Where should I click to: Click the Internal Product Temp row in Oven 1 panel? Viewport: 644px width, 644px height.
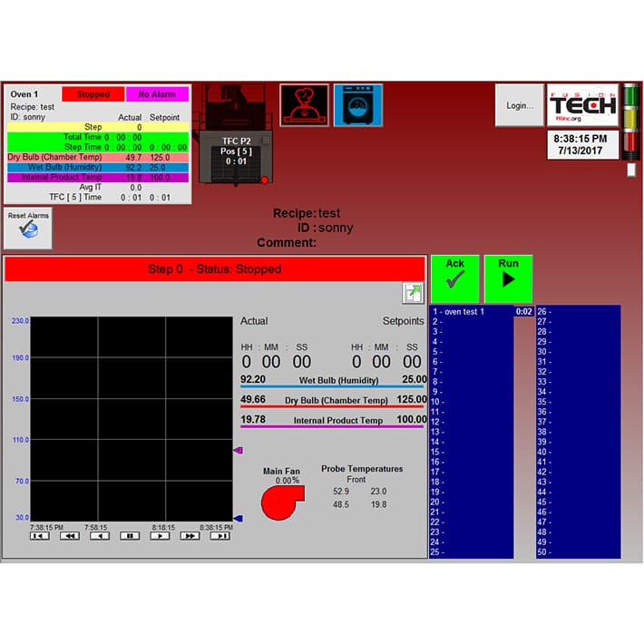pos(98,178)
